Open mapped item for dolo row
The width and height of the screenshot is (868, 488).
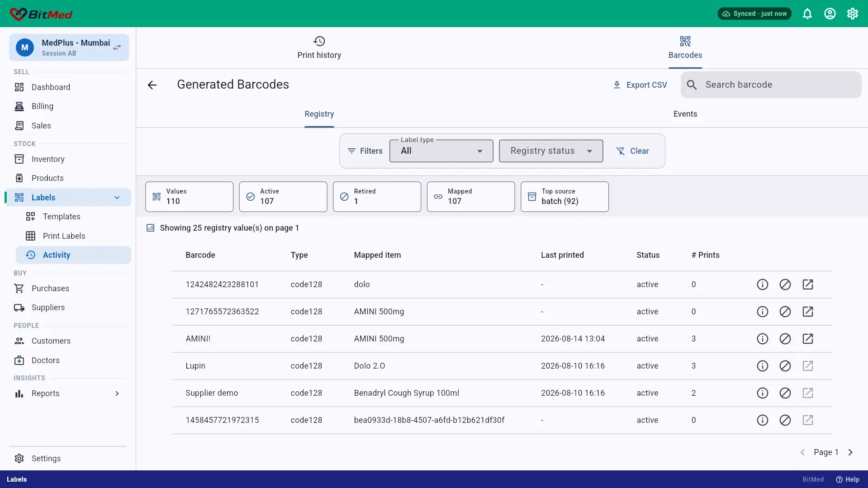[808, 284]
